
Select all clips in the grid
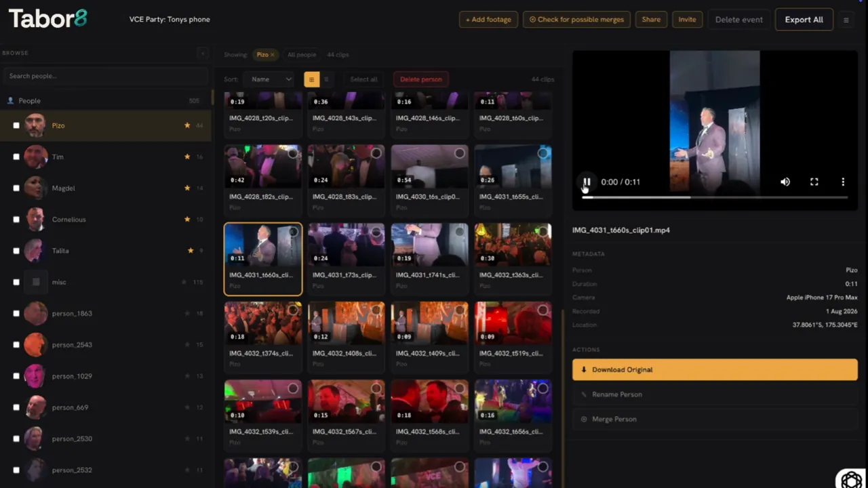[x=363, y=79]
